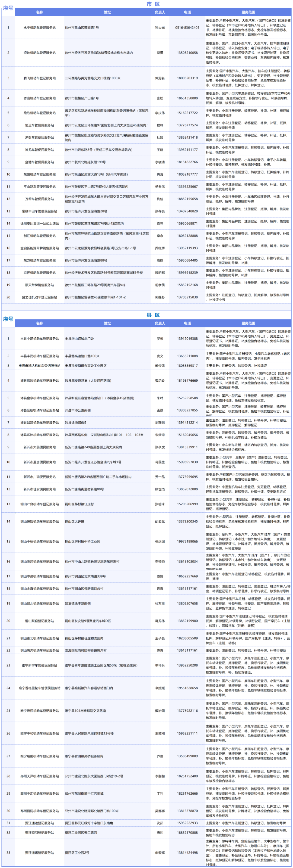Image resolution: width=293 pixels, height=868 pixels.
Task: Select the 腾飞机动车登记服务站 entry
Action: [x=40, y=78]
